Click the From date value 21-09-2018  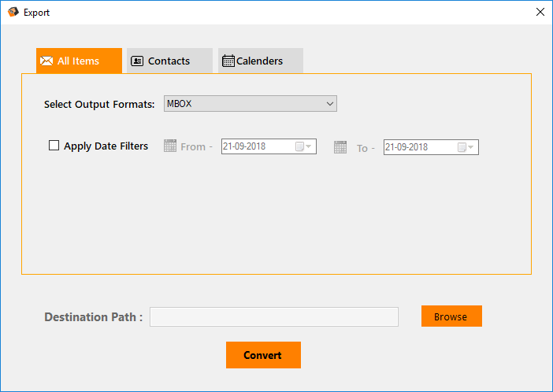[x=245, y=146]
